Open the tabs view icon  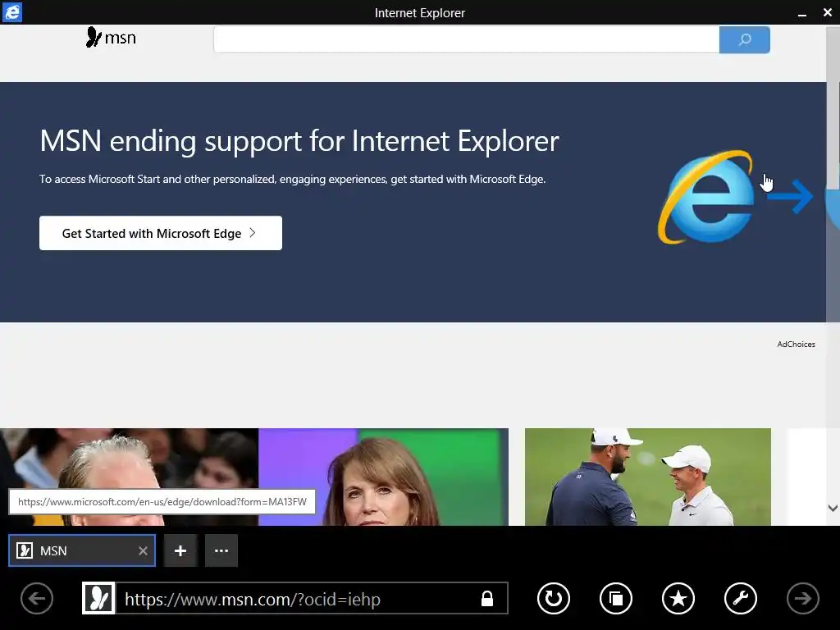tap(616, 598)
